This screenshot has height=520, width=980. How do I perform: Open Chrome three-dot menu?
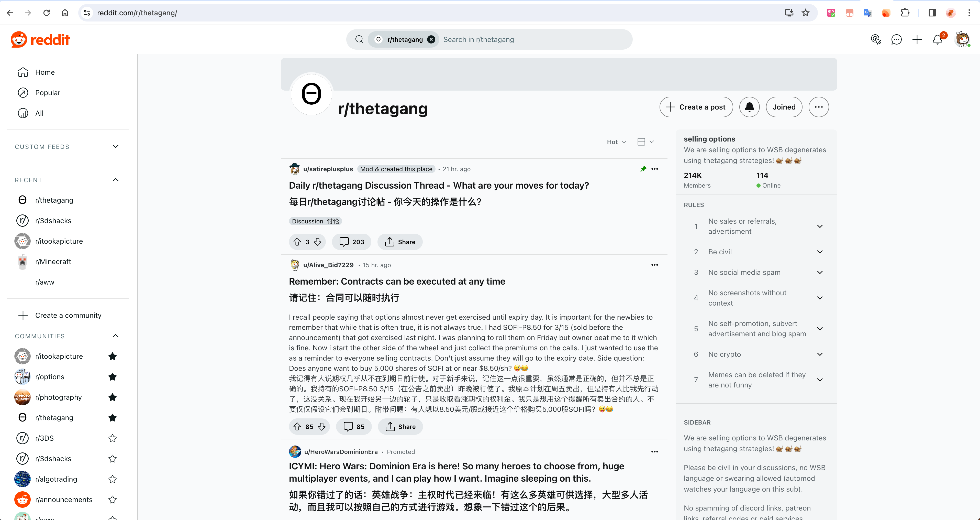(969, 13)
